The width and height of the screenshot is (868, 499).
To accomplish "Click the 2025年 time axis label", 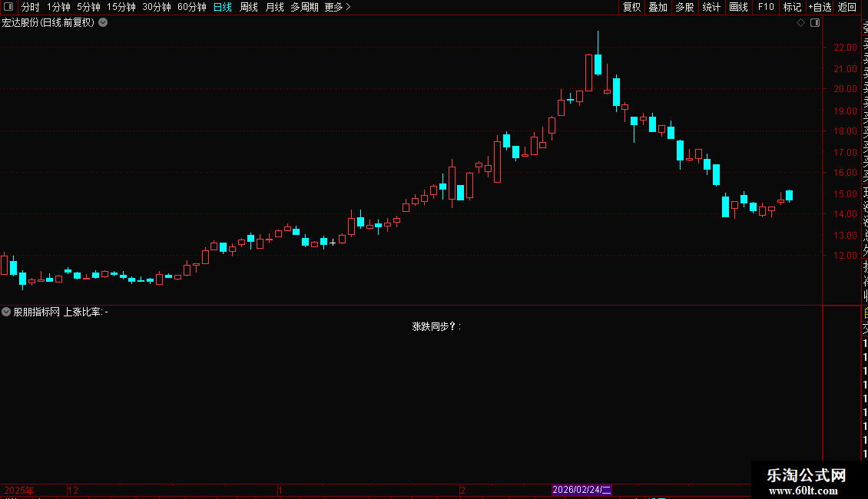I will point(19,490).
